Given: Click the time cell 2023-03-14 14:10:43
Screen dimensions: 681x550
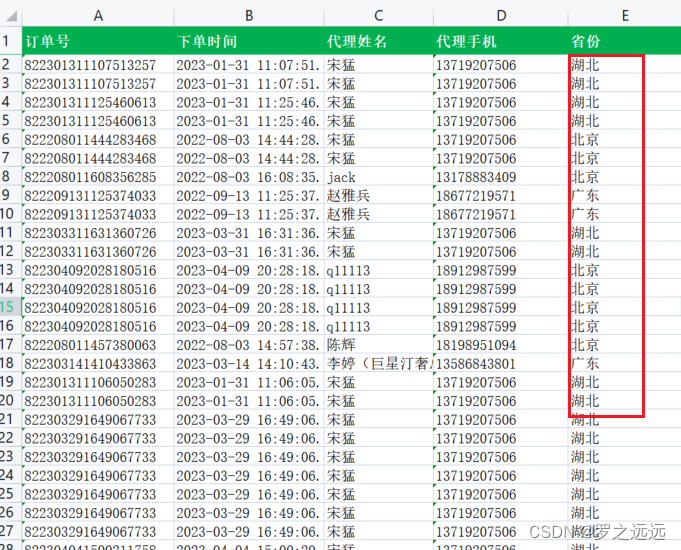Looking at the screenshot, I should 249,364.
